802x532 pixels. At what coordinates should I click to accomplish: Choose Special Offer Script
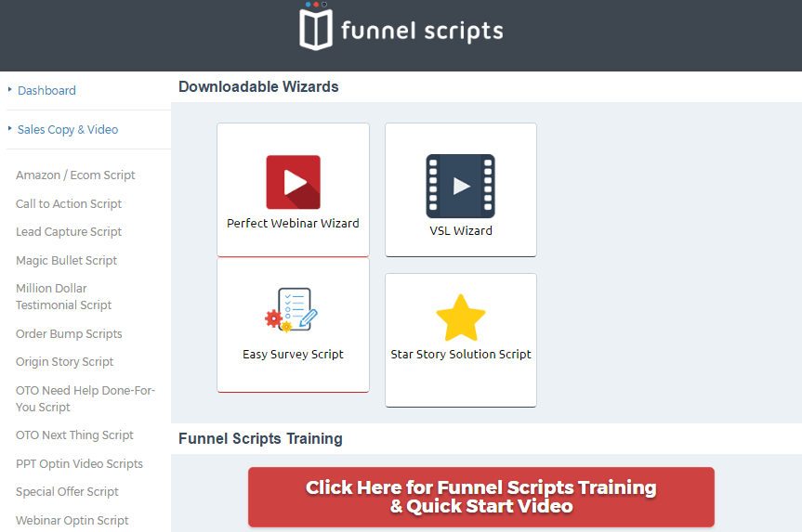coord(67,492)
